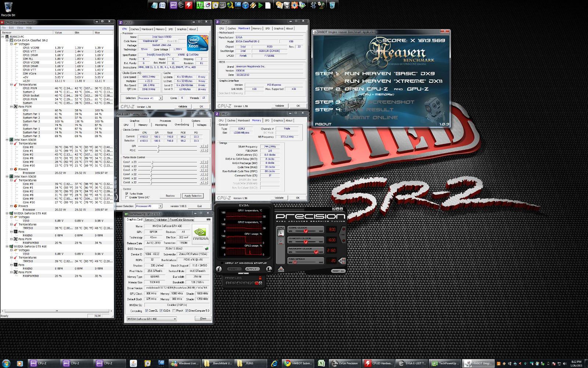Toggle the Precision Sync button
This screenshot has width=588, height=368.
coord(281,270)
